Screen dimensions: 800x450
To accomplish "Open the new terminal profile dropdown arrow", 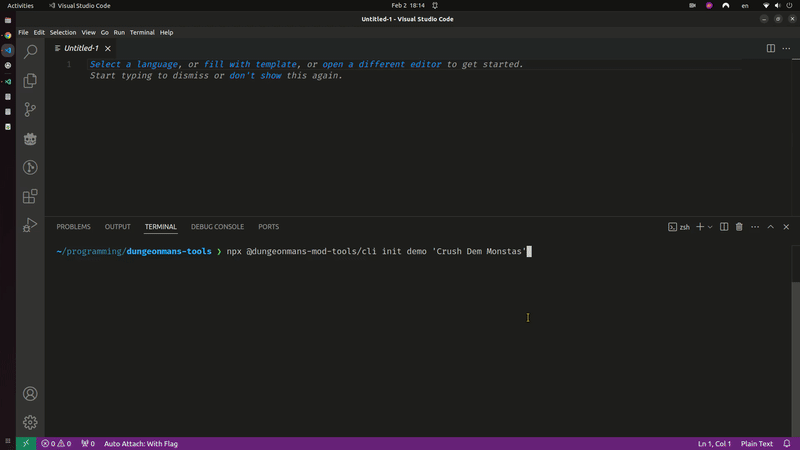I will coord(710,227).
